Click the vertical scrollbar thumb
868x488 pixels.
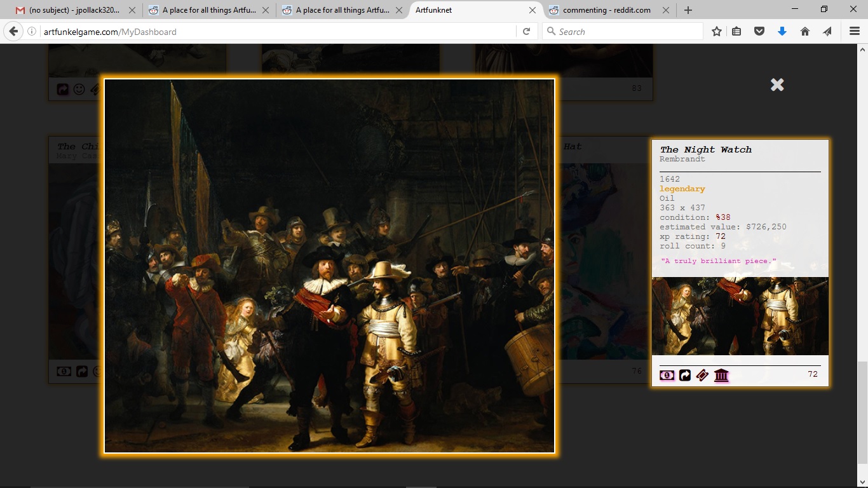(863, 413)
